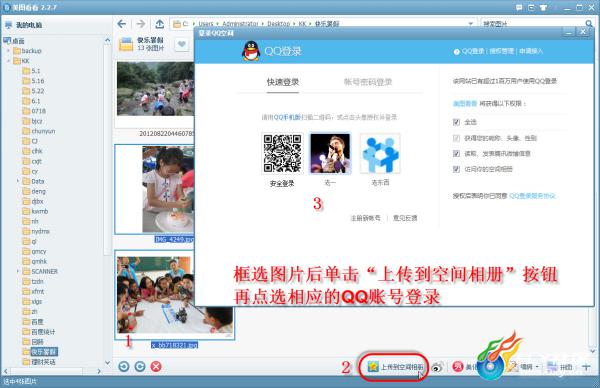This screenshot has width=600, height=388.
Task: Toggle the 全选 checkbox
Action: pyautogui.click(x=456, y=122)
